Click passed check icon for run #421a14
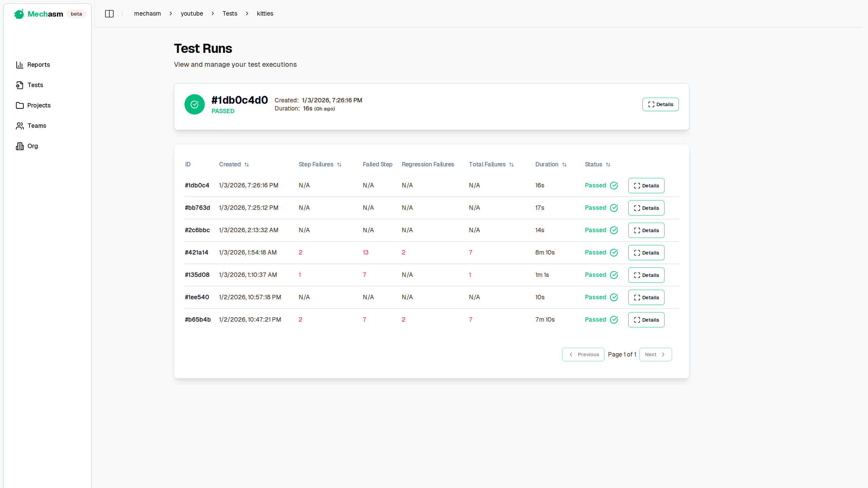 click(614, 252)
